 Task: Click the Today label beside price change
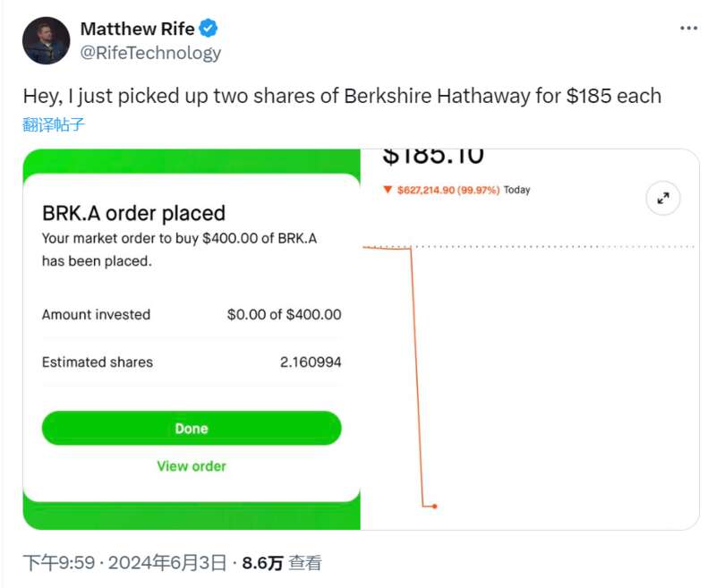(x=517, y=190)
